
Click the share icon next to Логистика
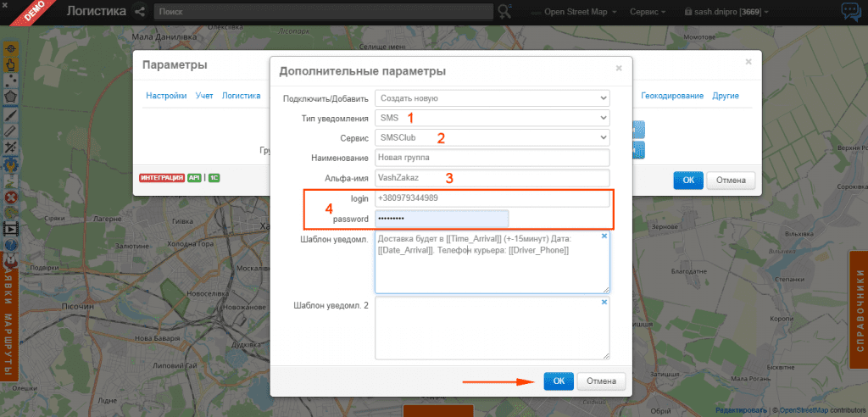pos(140,11)
